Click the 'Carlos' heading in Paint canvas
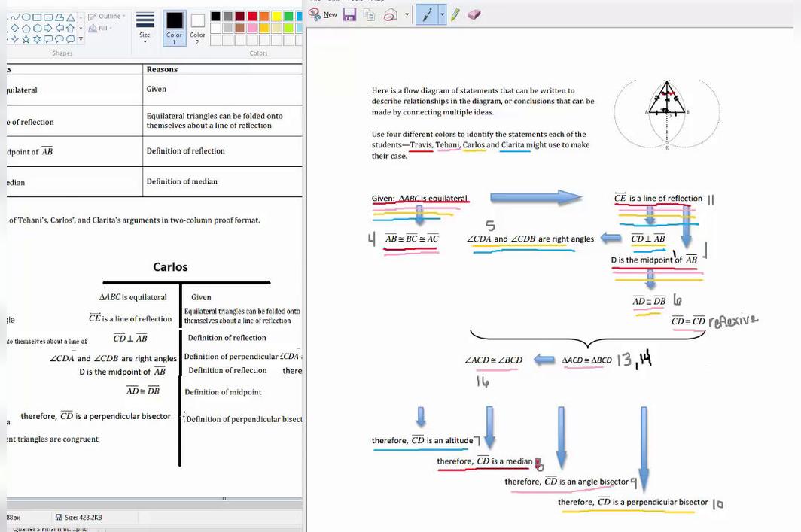The image size is (801, 532). tap(170, 267)
